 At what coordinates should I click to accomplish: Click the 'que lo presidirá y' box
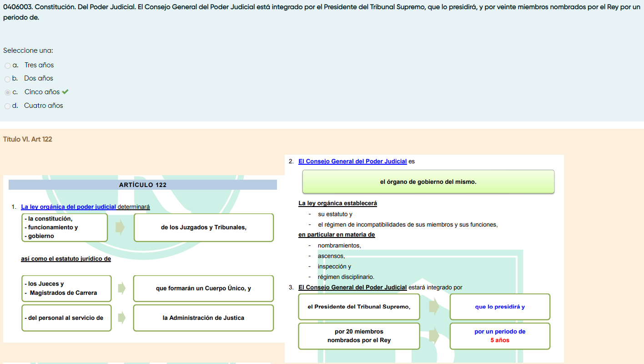(x=500, y=307)
